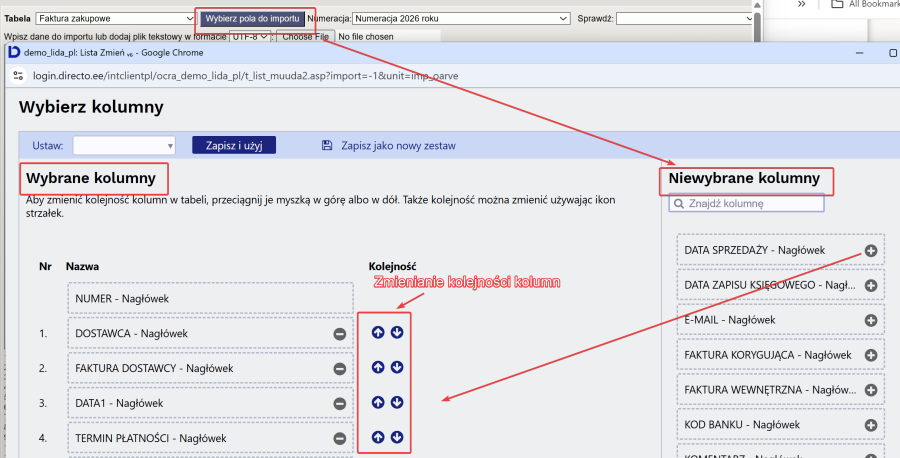
Task: Add DATA ZAPISU KSIĘGOWEGO column via plus
Action: [x=871, y=286]
